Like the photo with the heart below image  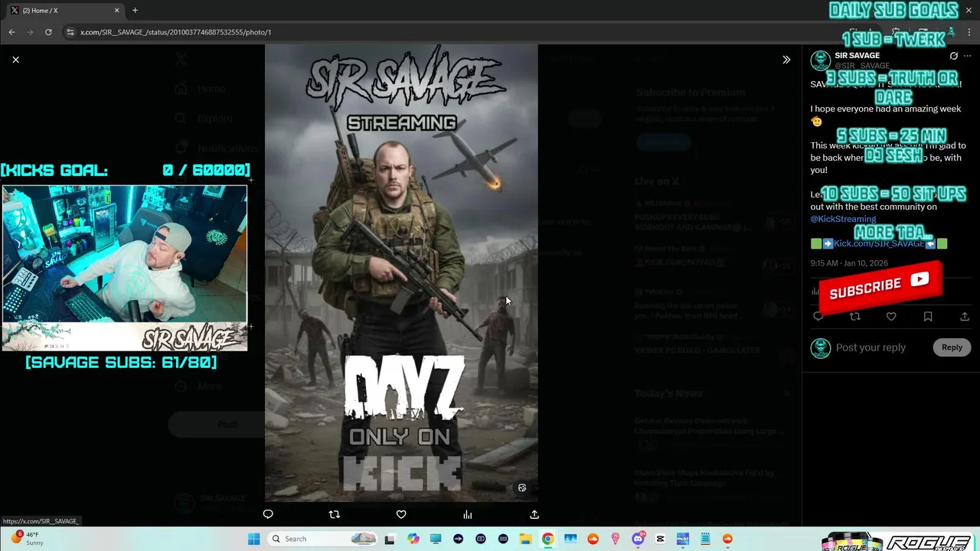click(401, 514)
